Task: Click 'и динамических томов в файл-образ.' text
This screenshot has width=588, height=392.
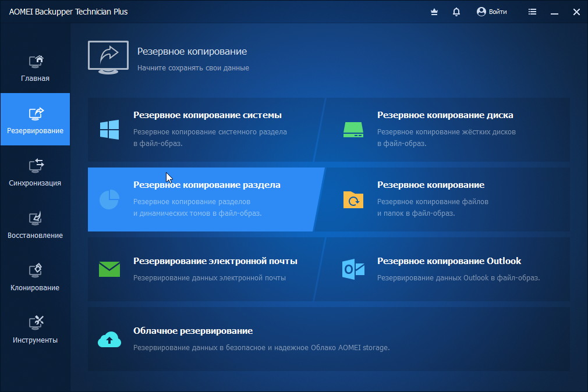Action: (x=197, y=213)
